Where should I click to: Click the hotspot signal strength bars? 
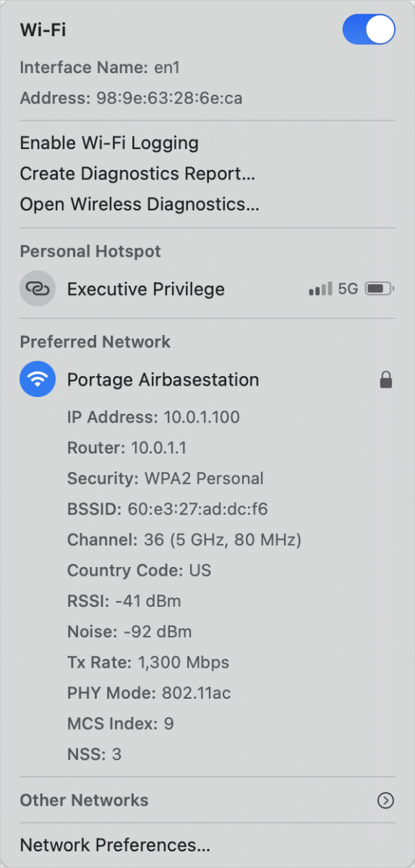click(320, 289)
